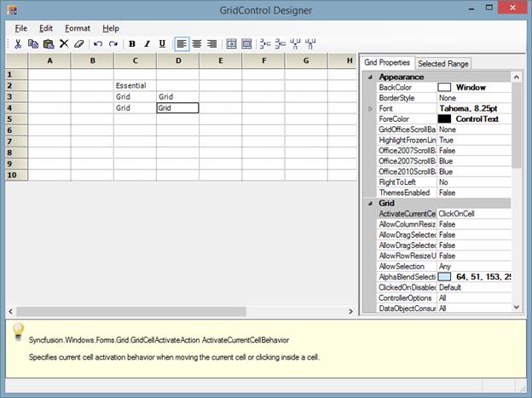The height and width of the screenshot is (398, 532).
Task: Click the BackColor white swatch
Action: 444,88
